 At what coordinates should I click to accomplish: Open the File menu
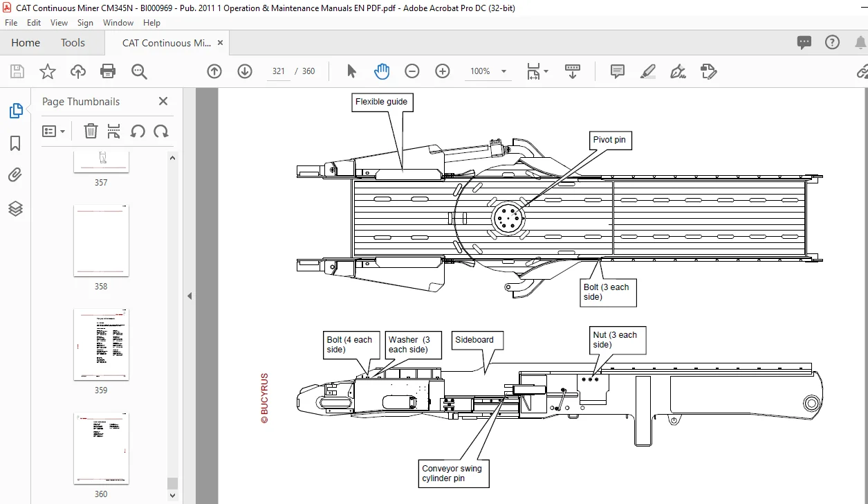12,23
